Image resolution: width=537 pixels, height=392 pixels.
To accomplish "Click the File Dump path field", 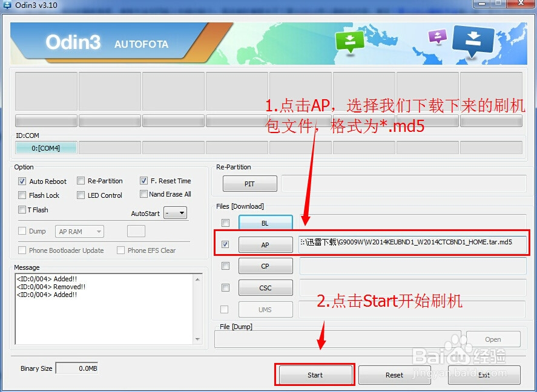I will (338, 339).
